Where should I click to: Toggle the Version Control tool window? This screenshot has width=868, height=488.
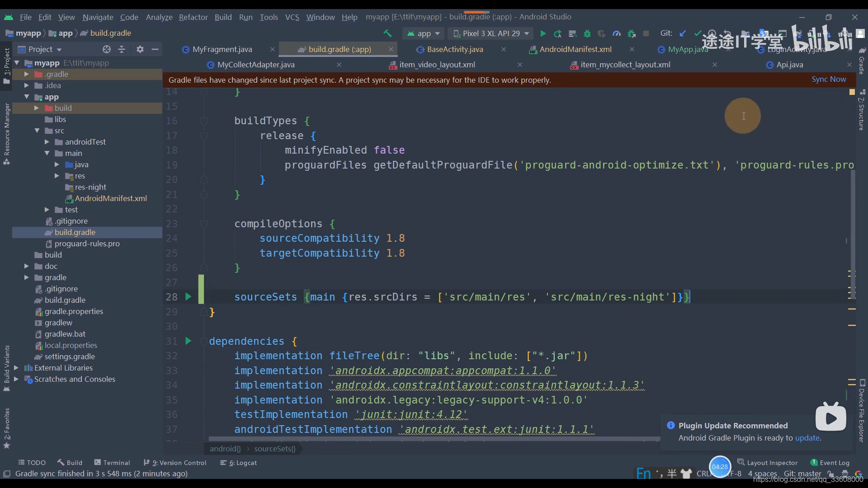point(175,463)
